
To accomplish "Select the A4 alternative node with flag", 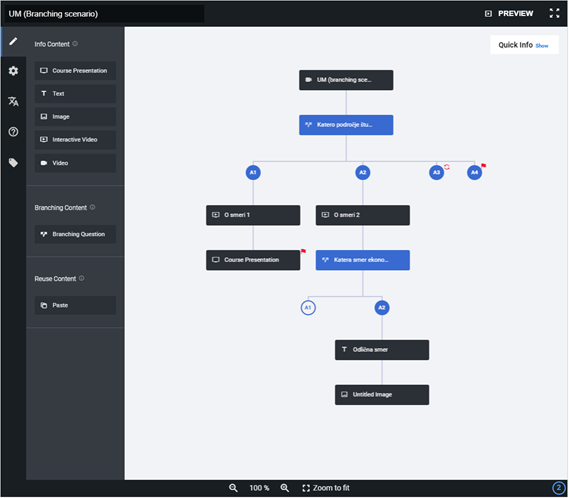I will 474,172.
